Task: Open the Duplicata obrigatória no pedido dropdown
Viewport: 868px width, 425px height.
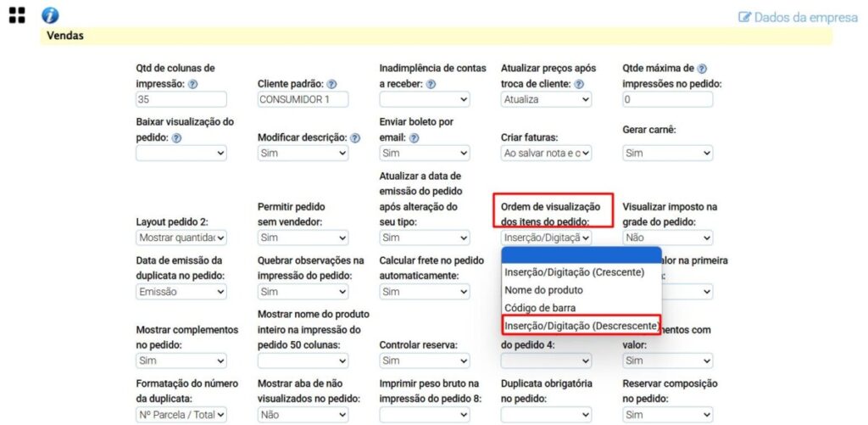Action: pyautogui.click(x=547, y=414)
